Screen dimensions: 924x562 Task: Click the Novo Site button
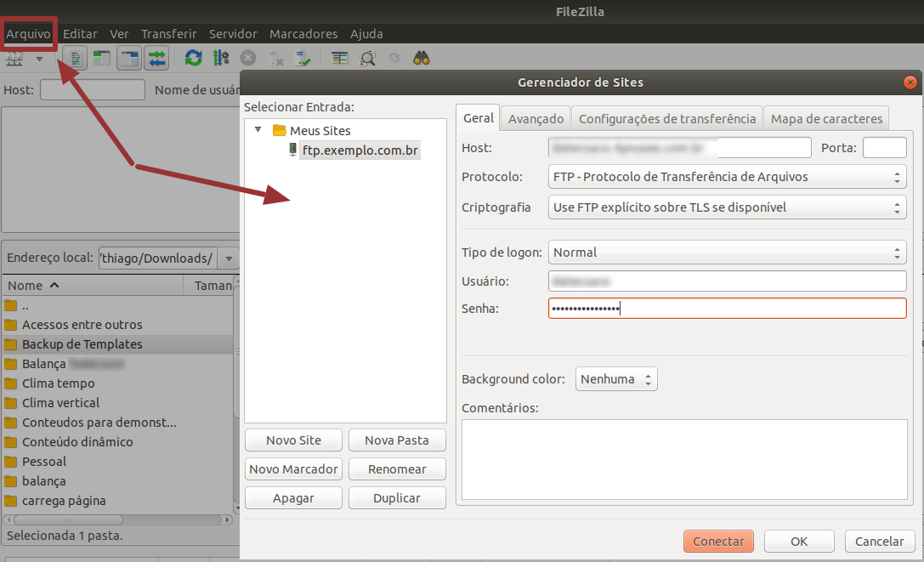(293, 440)
